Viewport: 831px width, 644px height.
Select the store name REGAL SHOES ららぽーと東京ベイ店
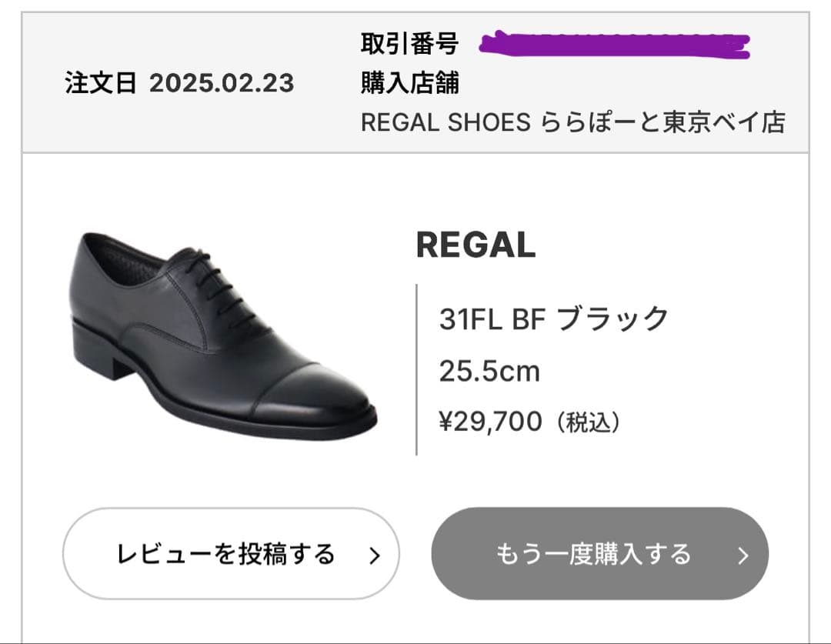[573, 123]
